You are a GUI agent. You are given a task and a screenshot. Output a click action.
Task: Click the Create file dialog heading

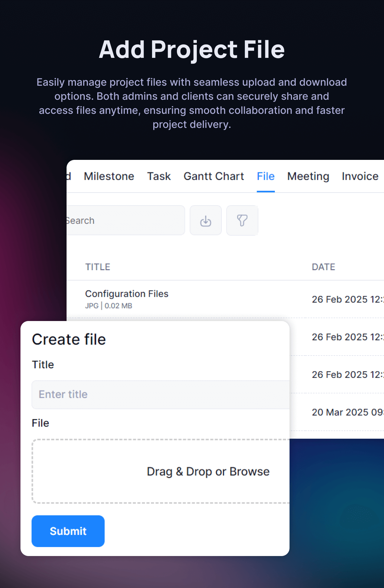69,339
